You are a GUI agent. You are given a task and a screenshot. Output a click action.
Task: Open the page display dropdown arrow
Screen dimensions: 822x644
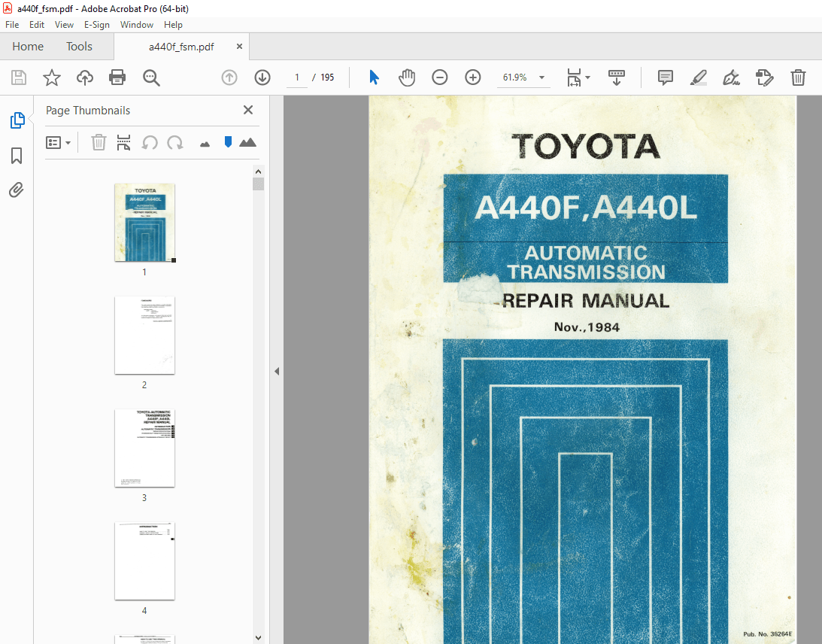587,77
